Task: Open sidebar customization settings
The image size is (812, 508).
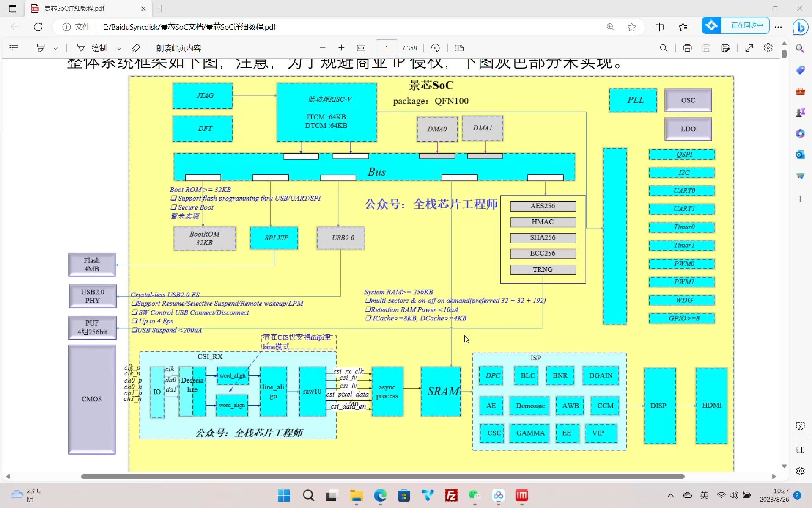Action: coord(800,471)
